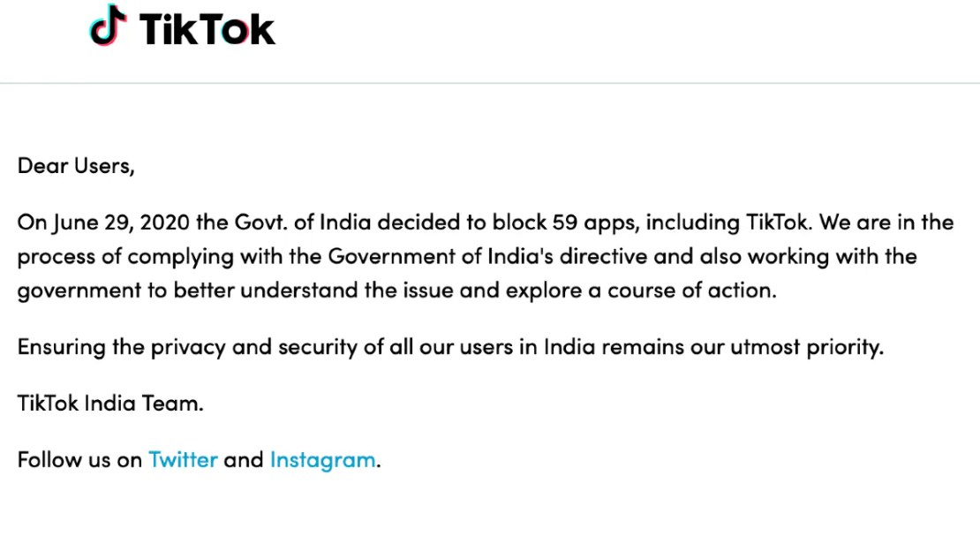Viewport: 980px width, 551px height.
Task: Click the "utmost priority" text
Action: (806, 347)
